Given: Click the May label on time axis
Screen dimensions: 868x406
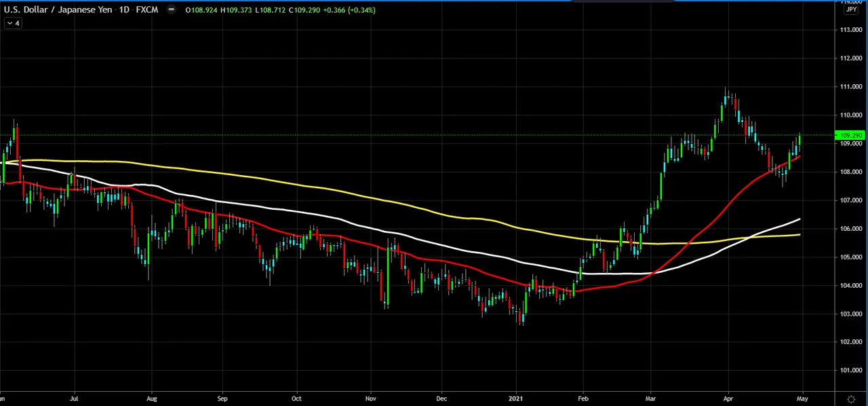Looking at the screenshot, I should [x=802, y=399].
